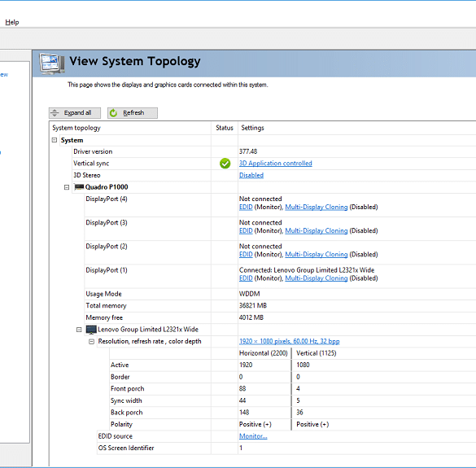Click the WDDM usage mode value
The height and width of the screenshot is (468, 476).
[x=250, y=294]
